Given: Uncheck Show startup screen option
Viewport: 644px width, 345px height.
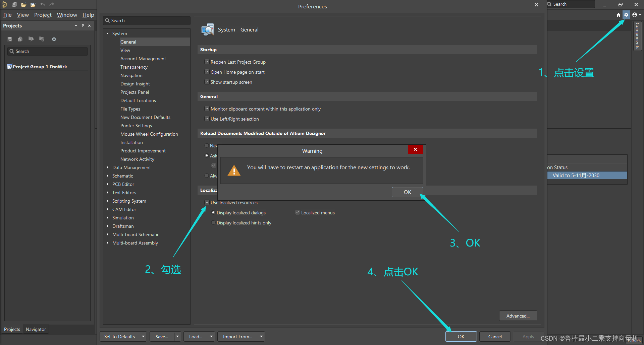Looking at the screenshot, I should click(x=207, y=82).
